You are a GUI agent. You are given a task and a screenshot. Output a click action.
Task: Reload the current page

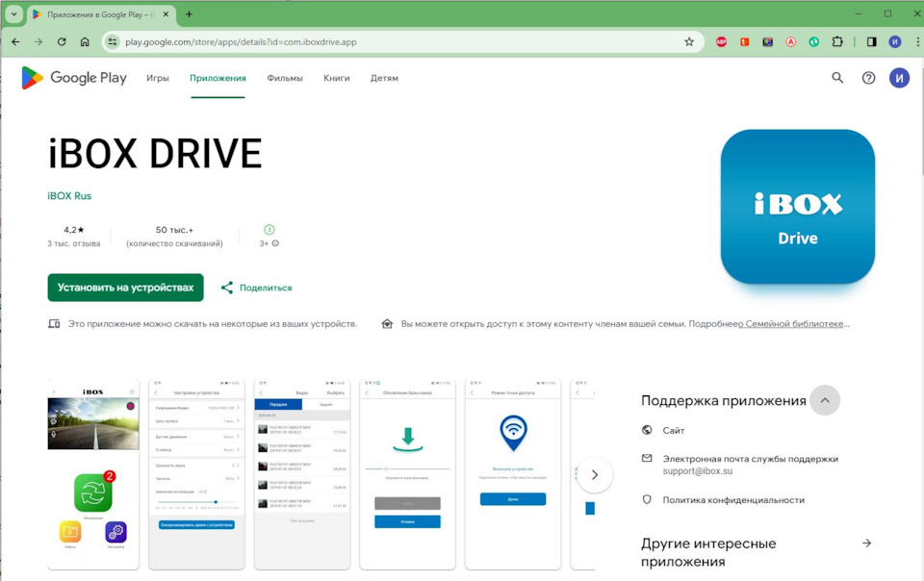tap(62, 41)
